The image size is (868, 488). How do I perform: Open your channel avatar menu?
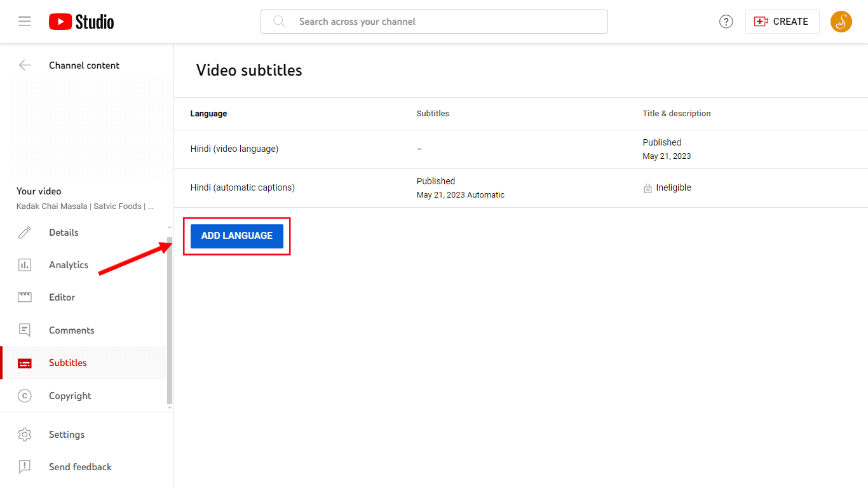click(x=841, y=21)
